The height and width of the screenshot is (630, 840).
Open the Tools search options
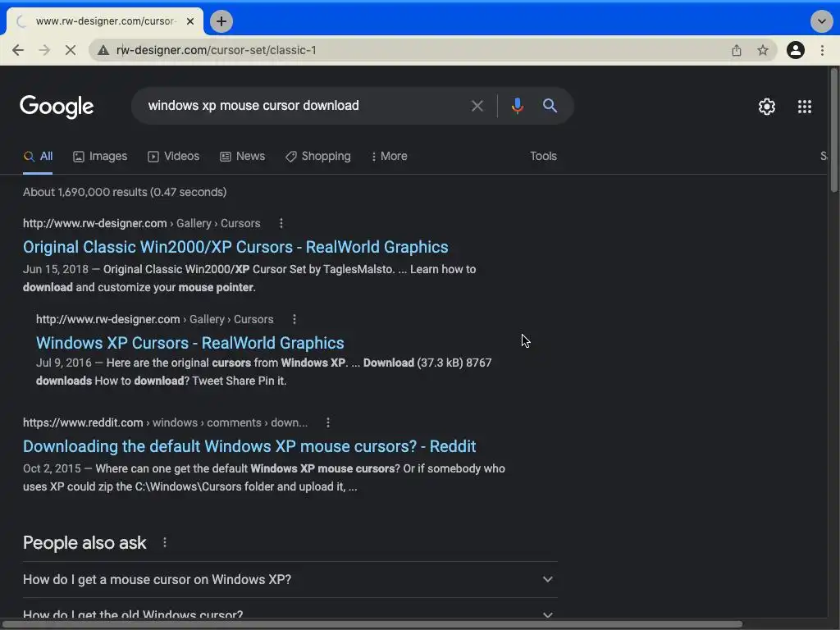(543, 157)
